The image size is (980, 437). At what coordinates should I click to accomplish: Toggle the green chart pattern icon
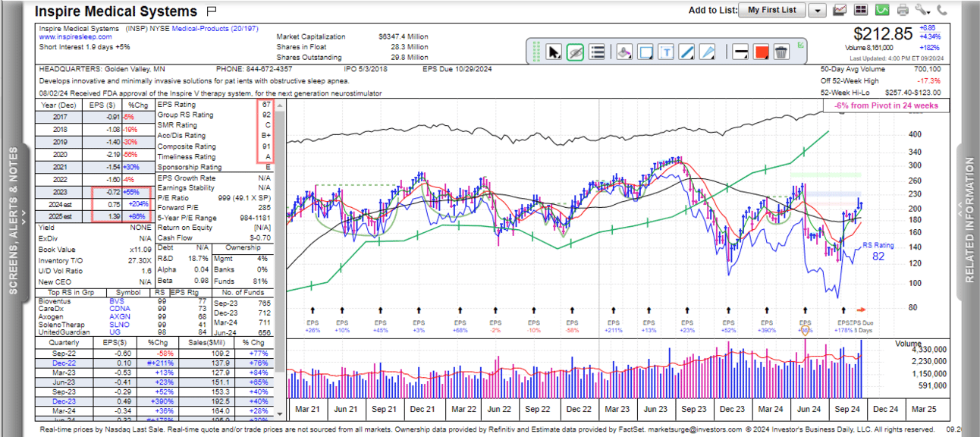881,10
